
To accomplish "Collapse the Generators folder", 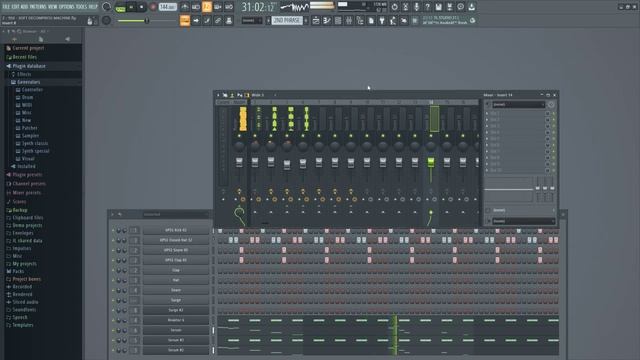I will tap(29, 82).
